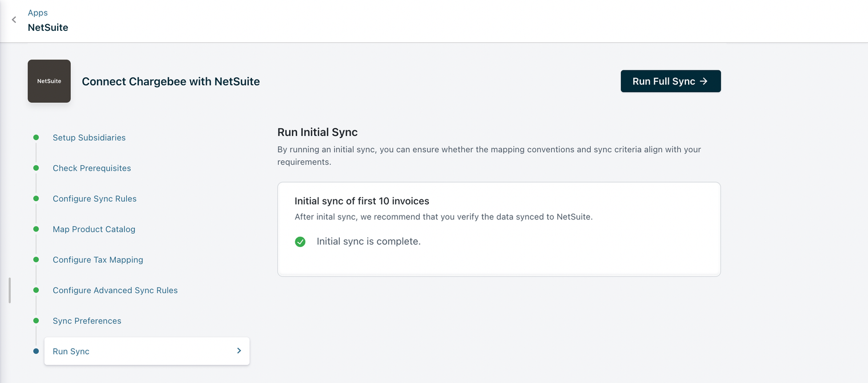
Task: Click the chevron on the Run Sync step
Action: click(x=239, y=351)
